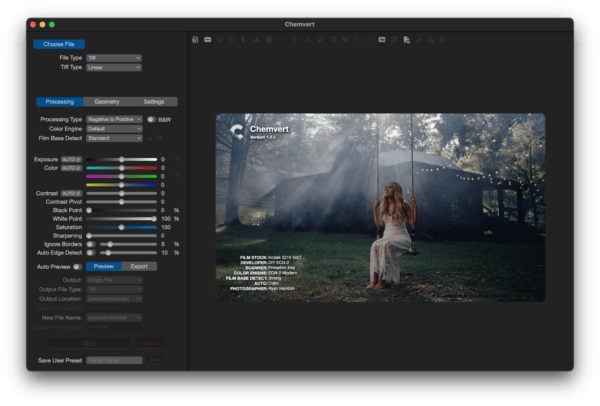Click the Save button next to Preset Name

(155, 360)
